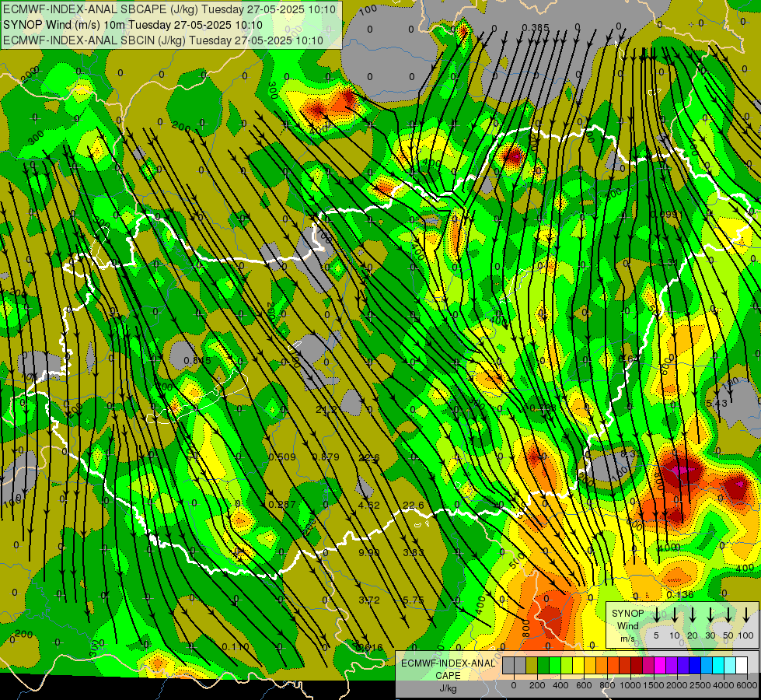Click the map value 0.845
The height and width of the screenshot is (700, 761).
[197, 360]
